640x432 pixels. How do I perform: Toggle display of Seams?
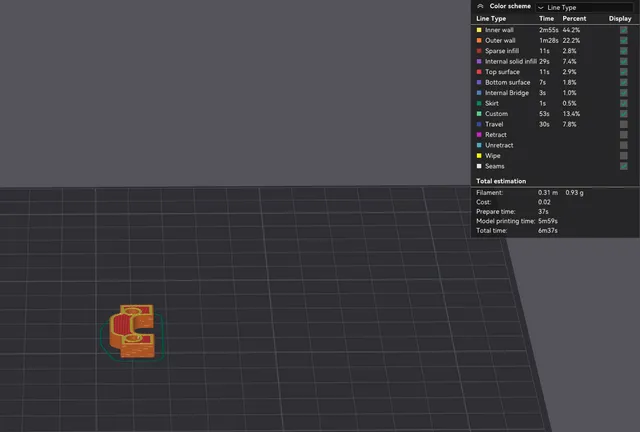click(x=623, y=166)
